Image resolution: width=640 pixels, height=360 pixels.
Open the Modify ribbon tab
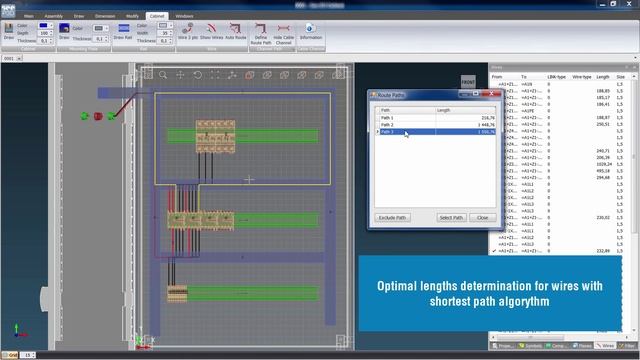click(132, 16)
